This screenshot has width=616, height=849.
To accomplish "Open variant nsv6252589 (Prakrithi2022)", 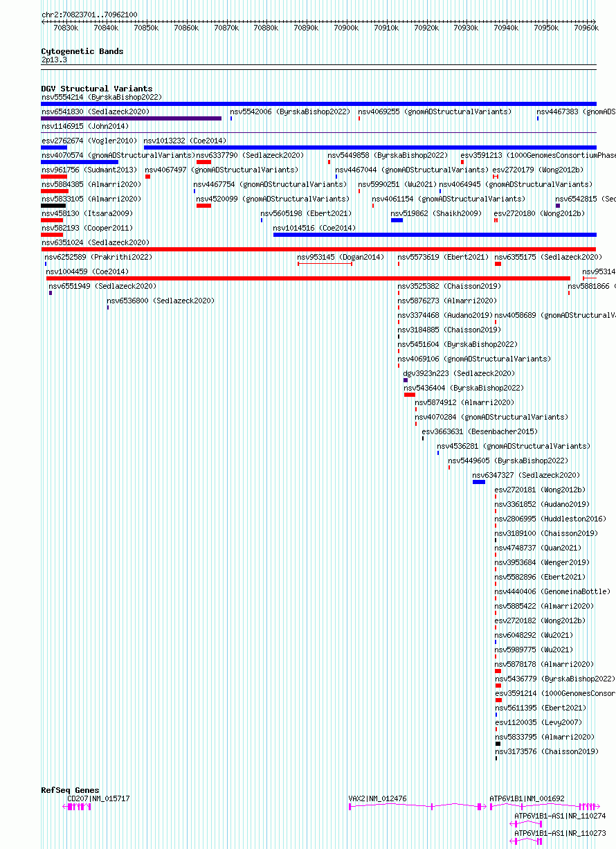I will click(x=98, y=258).
